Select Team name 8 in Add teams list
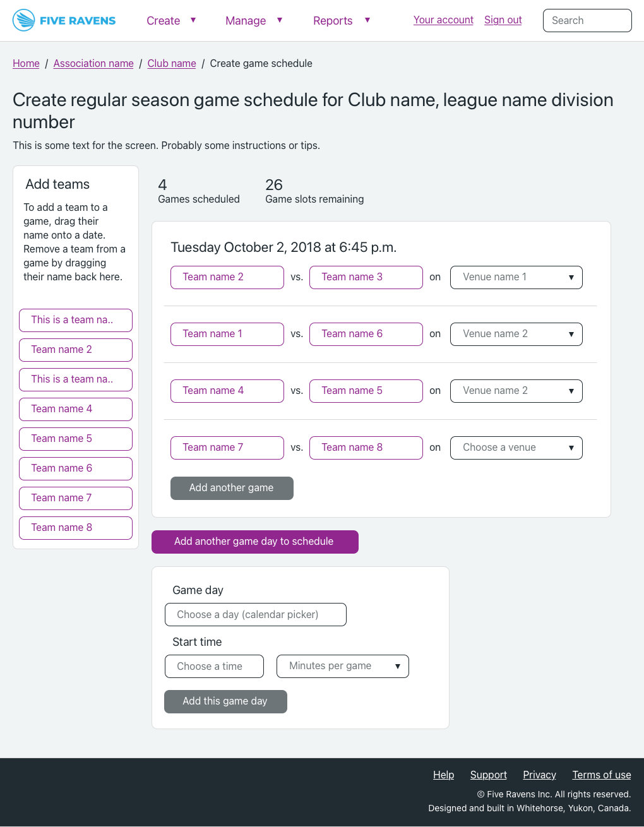The width and height of the screenshot is (644, 827). point(75,528)
